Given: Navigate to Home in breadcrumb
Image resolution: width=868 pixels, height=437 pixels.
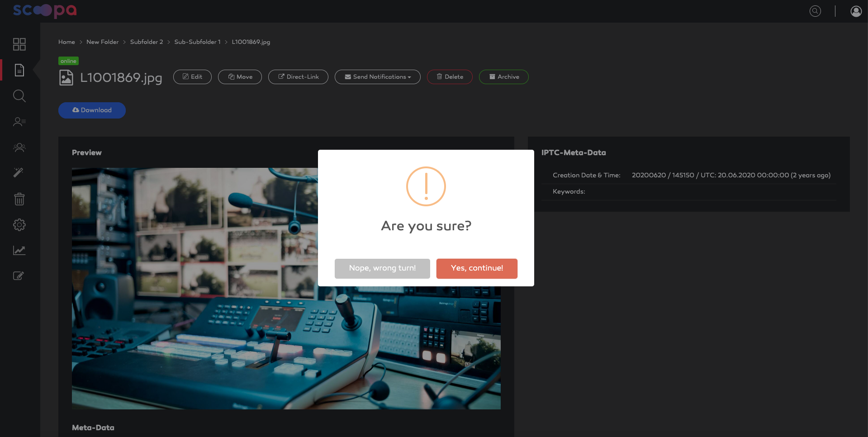Looking at the screenshot, I should click(x=66, y=42).
